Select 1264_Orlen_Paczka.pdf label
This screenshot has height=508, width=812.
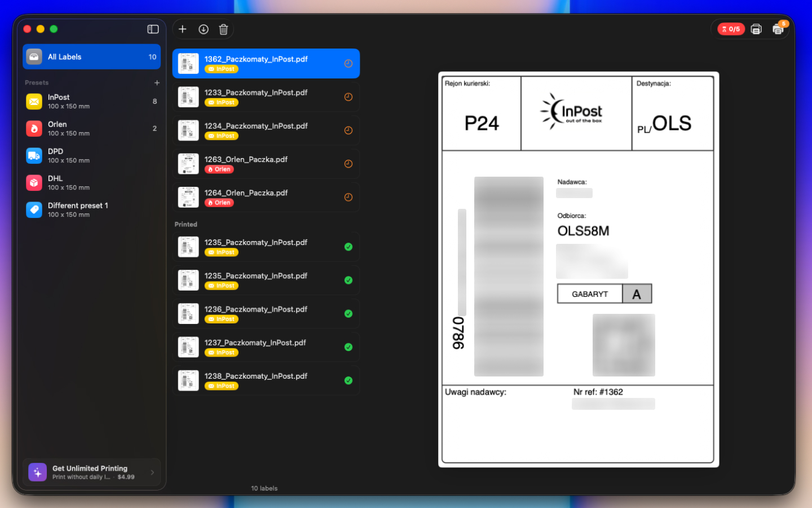[266, 197]
